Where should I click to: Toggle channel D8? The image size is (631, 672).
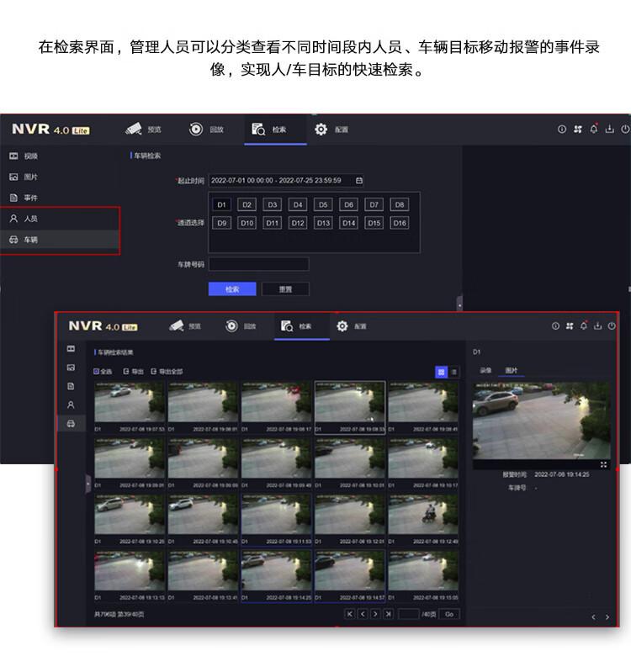click(400, 204)
